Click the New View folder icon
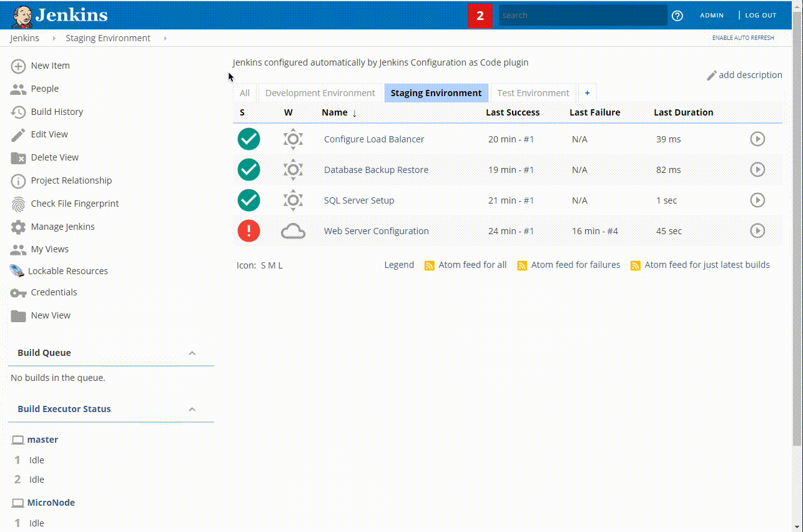The height and width of the screenshot is (532, 803). (19, 315)
